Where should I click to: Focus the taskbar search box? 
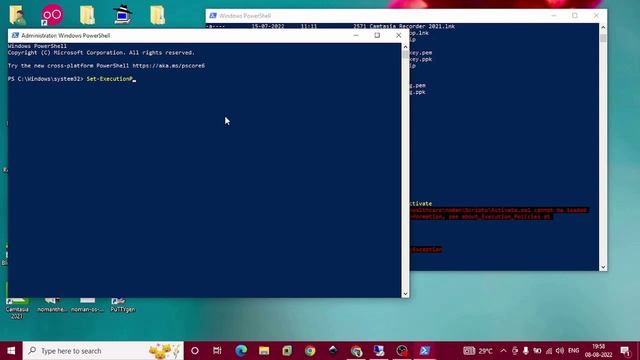click(103, 351)
